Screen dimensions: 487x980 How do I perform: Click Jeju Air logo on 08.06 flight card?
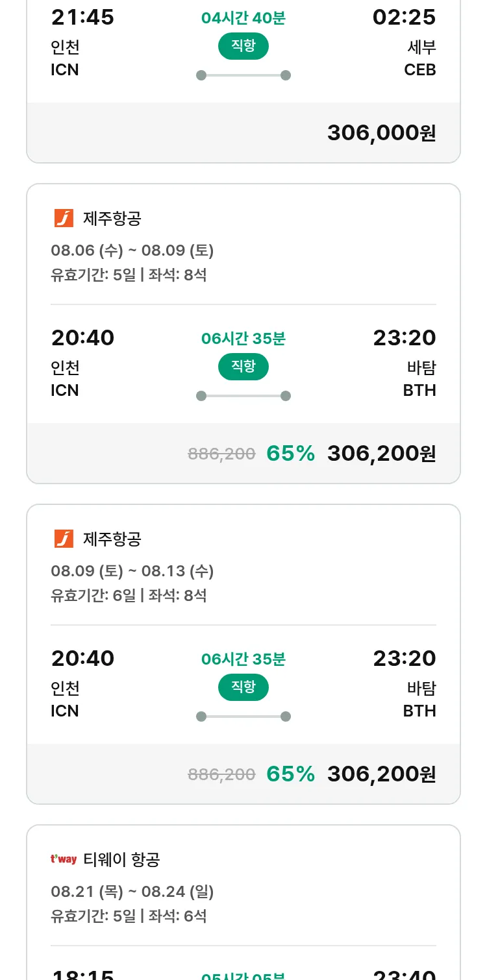click(x=64, y=218)
